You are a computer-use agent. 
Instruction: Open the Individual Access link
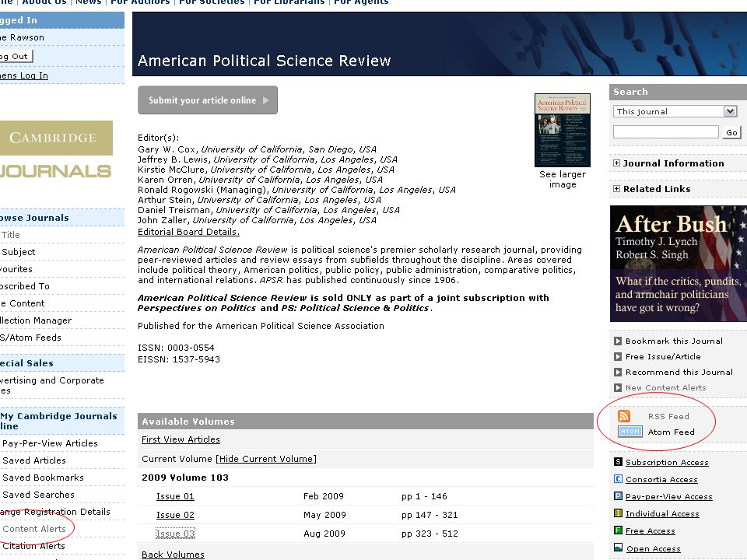coord(662,513)
